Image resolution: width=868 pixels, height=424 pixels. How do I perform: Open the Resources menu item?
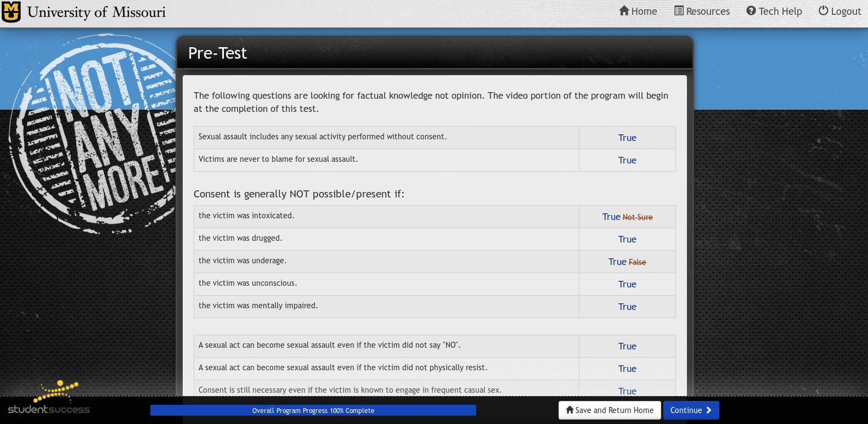708,12
